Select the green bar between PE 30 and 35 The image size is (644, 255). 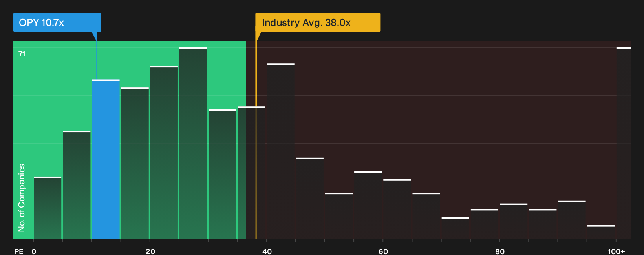point(222,174)
